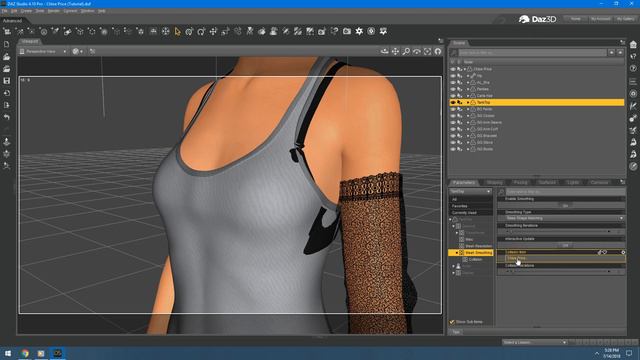Click the heart favorite icon on Collision Item
Screen dimensions: 640x360
pyautogui.click(x=604, y=252)
